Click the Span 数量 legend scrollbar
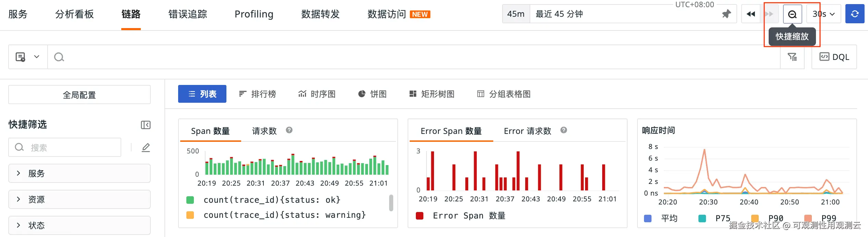Screen dimensions: 868x237 tap(391, 203)
